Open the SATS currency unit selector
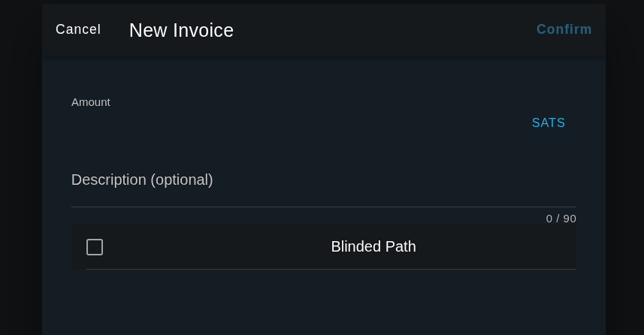Image resolution: width=644 pixels, height=335 pixels. coord(549,123)
